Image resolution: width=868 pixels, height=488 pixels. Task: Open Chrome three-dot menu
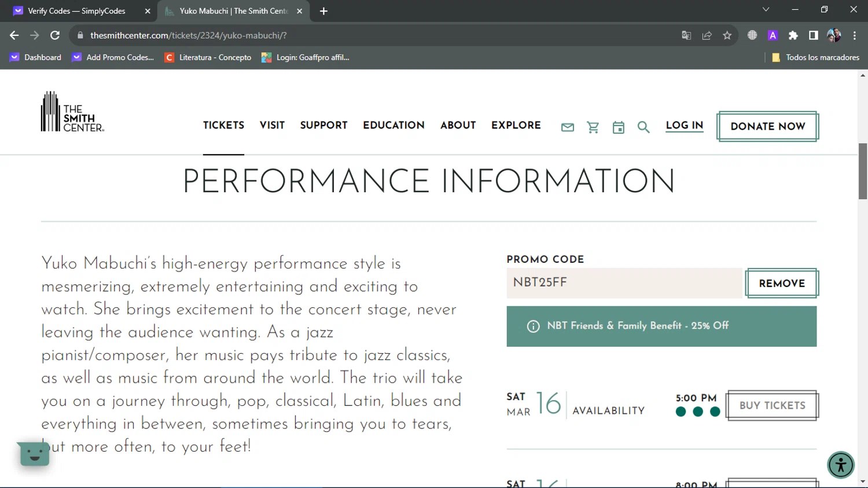(855, 35)
